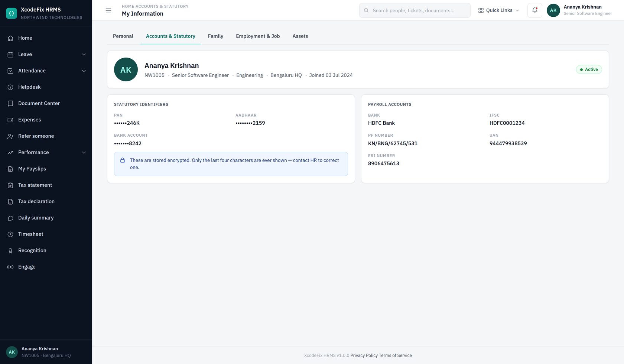Click the HDFC Bank value
Image resolution: width=624 pixels, height=364 pixels.
click(x=381, y=123)
